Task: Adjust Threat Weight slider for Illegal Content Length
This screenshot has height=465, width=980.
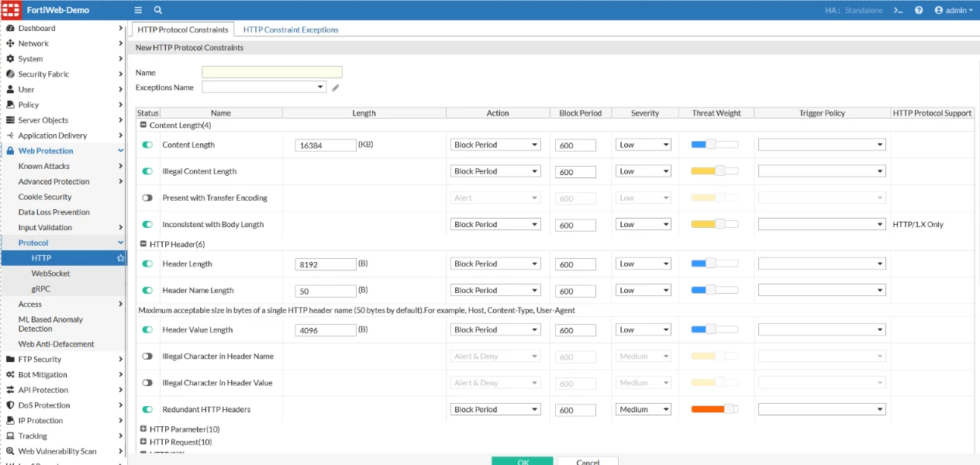Action: click(x=714, y=171)
